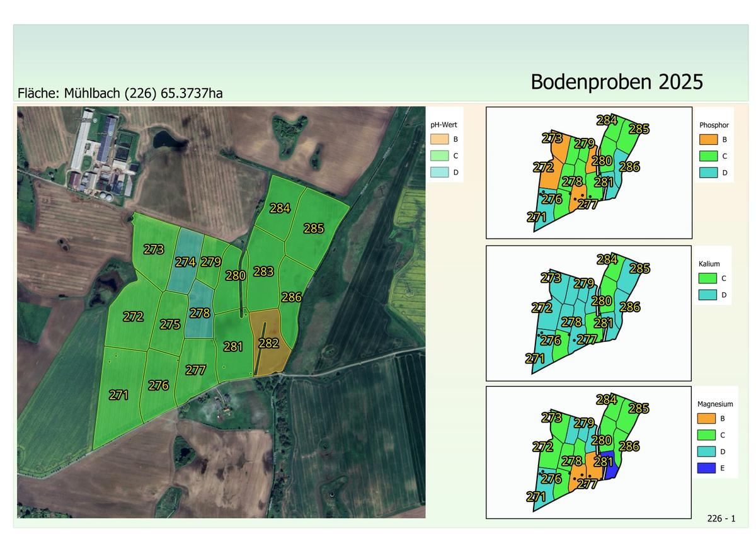
Task: Click the "Kalium" legend title
Action: (709, 264)
